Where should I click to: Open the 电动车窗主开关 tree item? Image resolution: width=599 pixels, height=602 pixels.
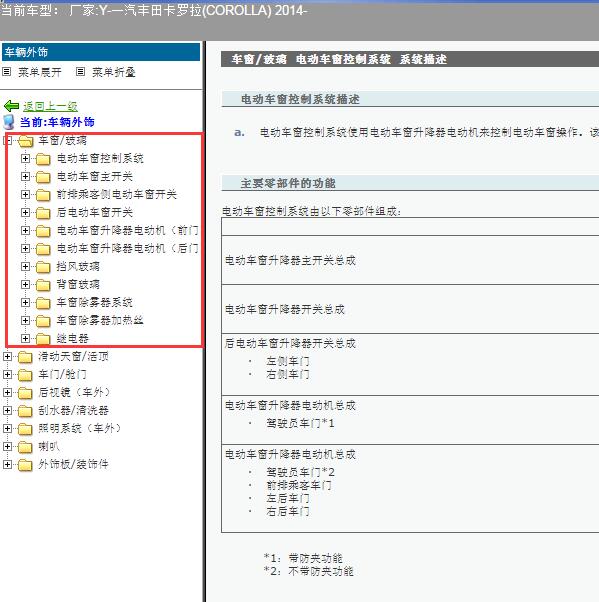(95, 176)
